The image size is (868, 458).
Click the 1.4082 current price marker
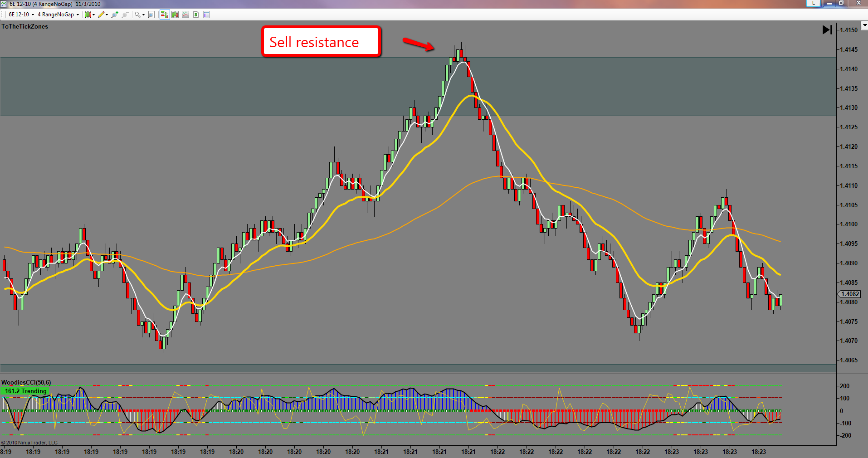(850, 294)
